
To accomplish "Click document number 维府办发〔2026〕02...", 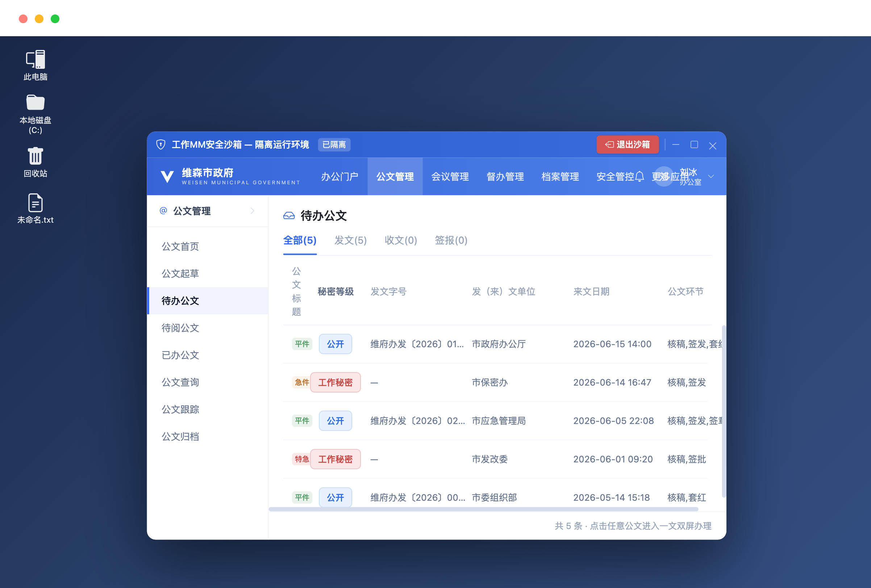I will [x=417, y=421].
